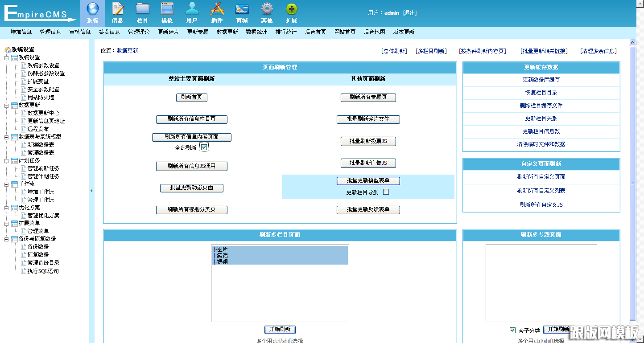Screen dimensions: 644x343
Task: Open the 其他 settings gear icon
Action: click(267, 12)
